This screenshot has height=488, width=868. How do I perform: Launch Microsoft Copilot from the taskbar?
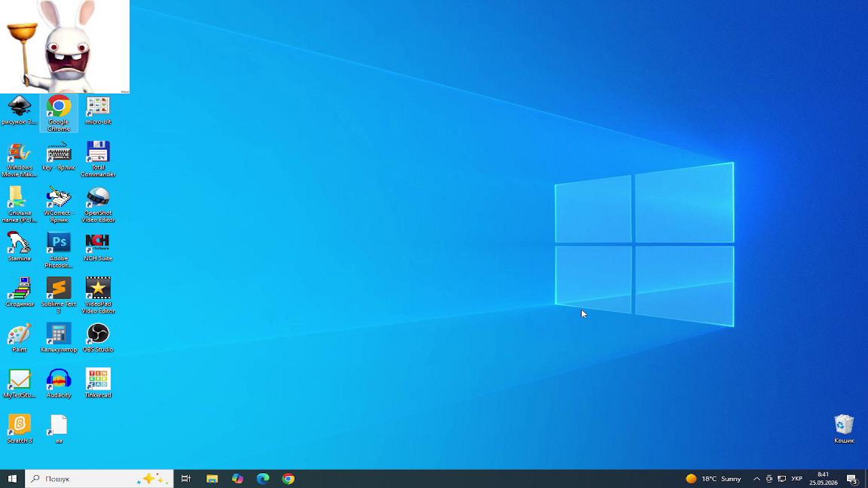point(237,479)
